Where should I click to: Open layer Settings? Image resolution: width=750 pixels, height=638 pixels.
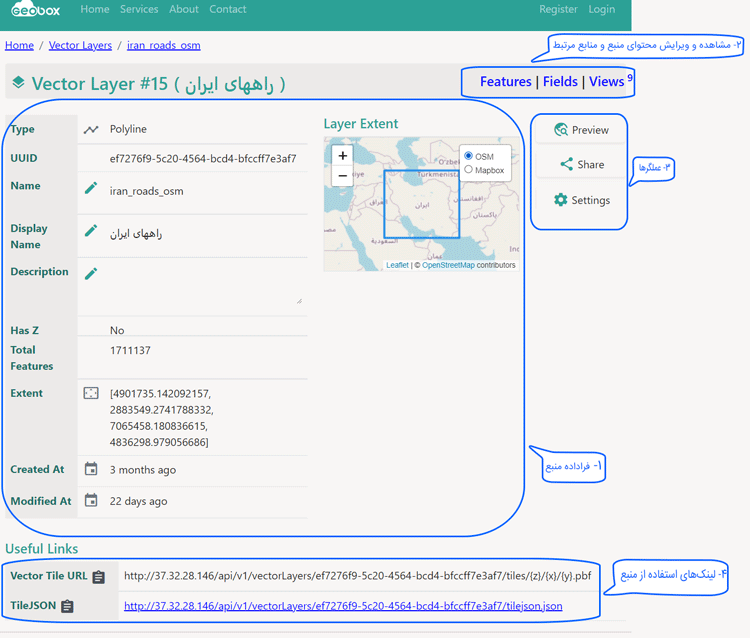click(581, 200)
